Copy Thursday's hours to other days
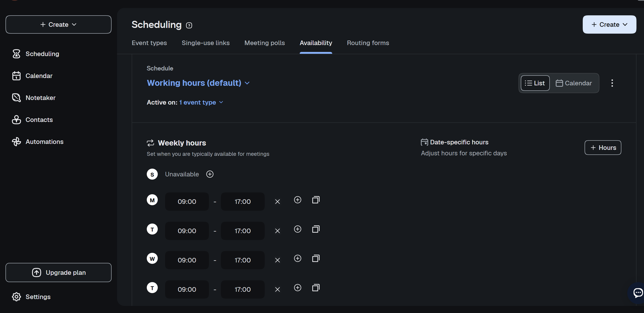The image size is (644, 313). [316, 287]
